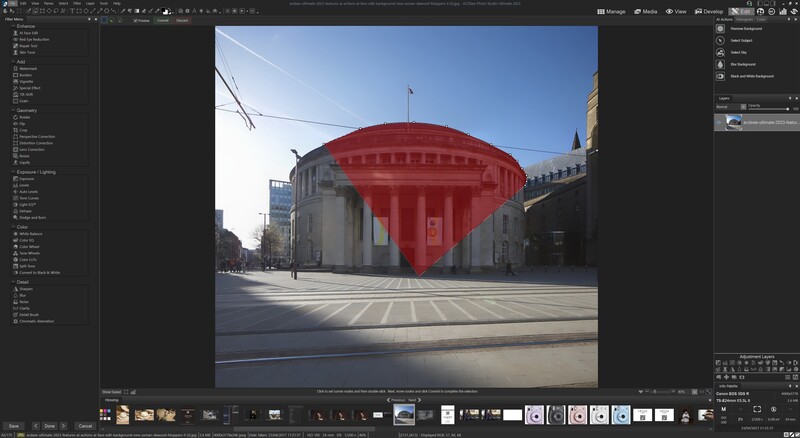Open the Rotate geometry tool
Image resolution: width=800 pixels, height=438 pixels.
[x=24, y=117]
